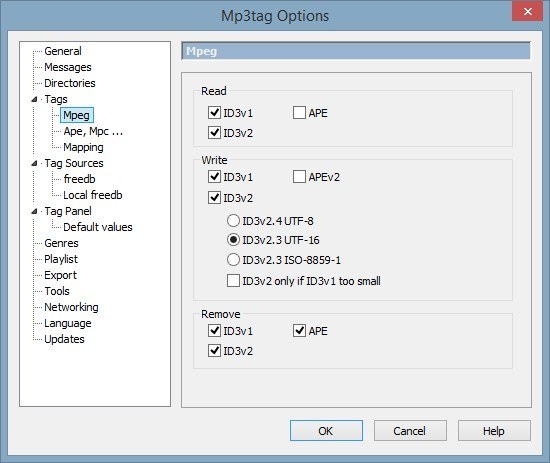Open freedb settings
The width and height of the screenshot is (550, 463).
point(79,179)
